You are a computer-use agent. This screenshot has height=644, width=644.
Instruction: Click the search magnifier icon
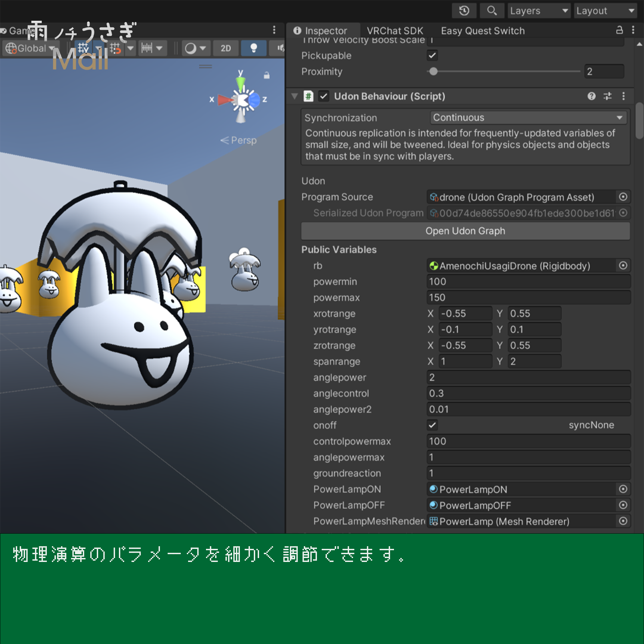coord(491,11)
